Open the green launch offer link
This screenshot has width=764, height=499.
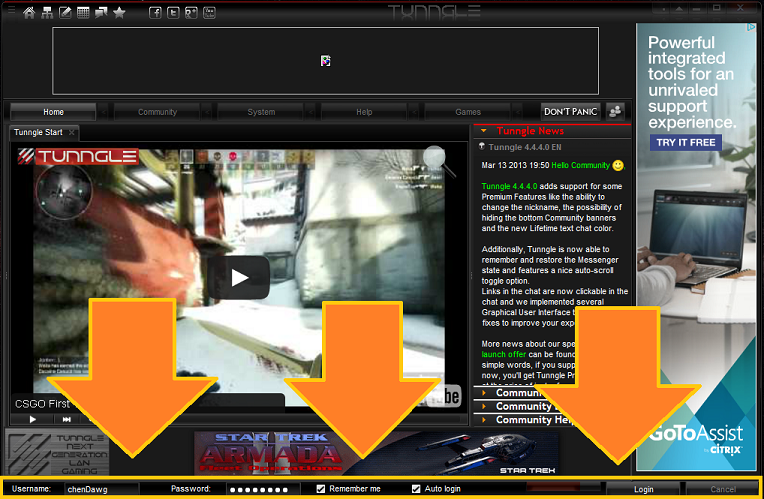(x=504, y=354)
